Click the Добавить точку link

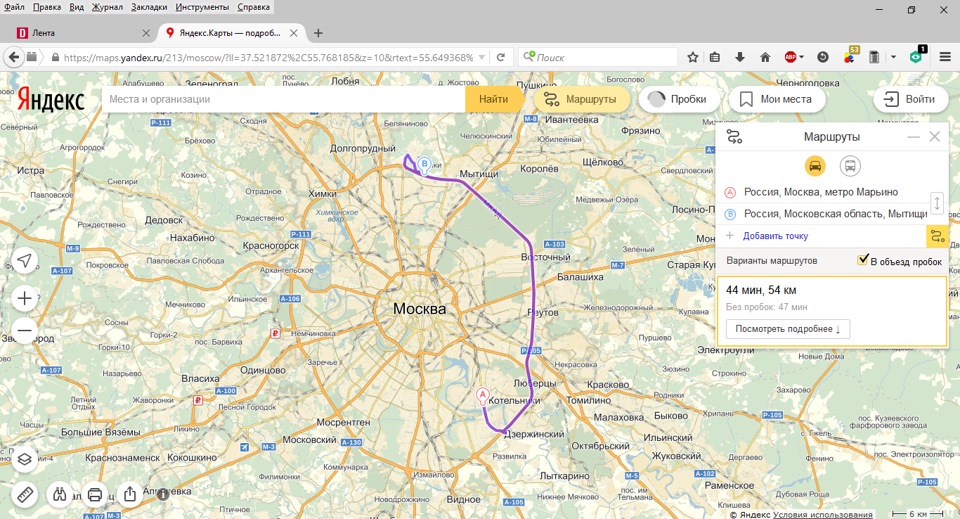(775, 236)
